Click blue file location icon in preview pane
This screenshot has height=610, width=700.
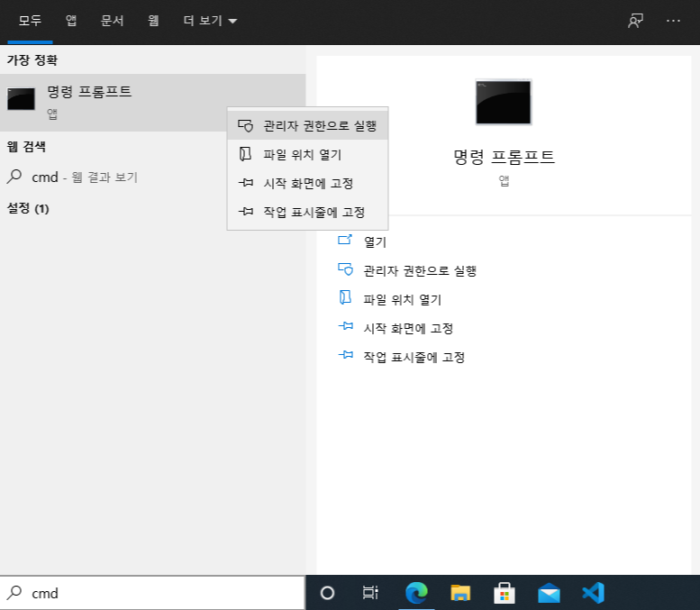coord(345,297)
